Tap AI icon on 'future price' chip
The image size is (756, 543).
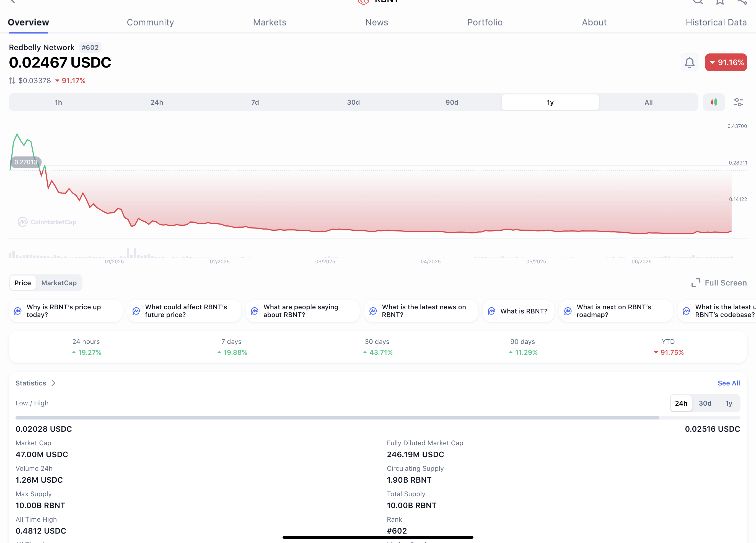136,311
